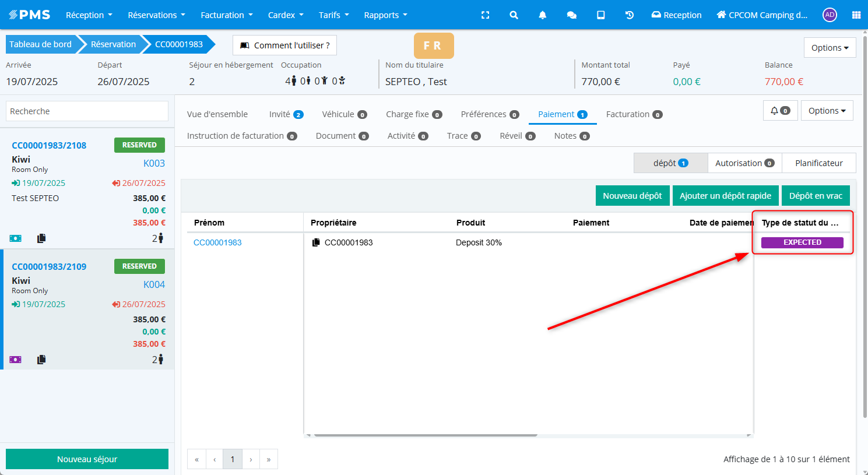Image resolution: width=868 pixels, height=475 pixels.
Task: Select the Autorisation tab
Action: pyautogui.click(x=744, y=163)
